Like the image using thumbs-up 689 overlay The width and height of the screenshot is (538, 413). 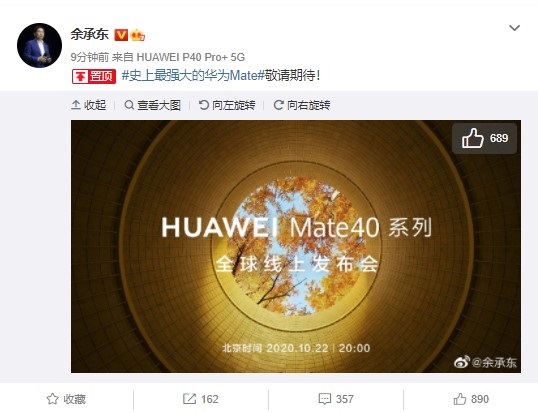pyautogui.click(x=484, y=138)
